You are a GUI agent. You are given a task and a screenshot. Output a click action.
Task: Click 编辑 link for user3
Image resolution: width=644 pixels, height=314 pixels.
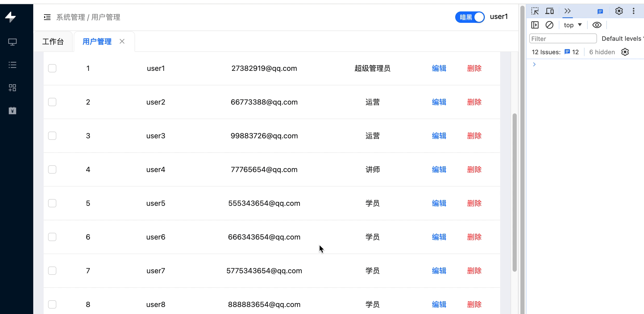pos(439,136)
